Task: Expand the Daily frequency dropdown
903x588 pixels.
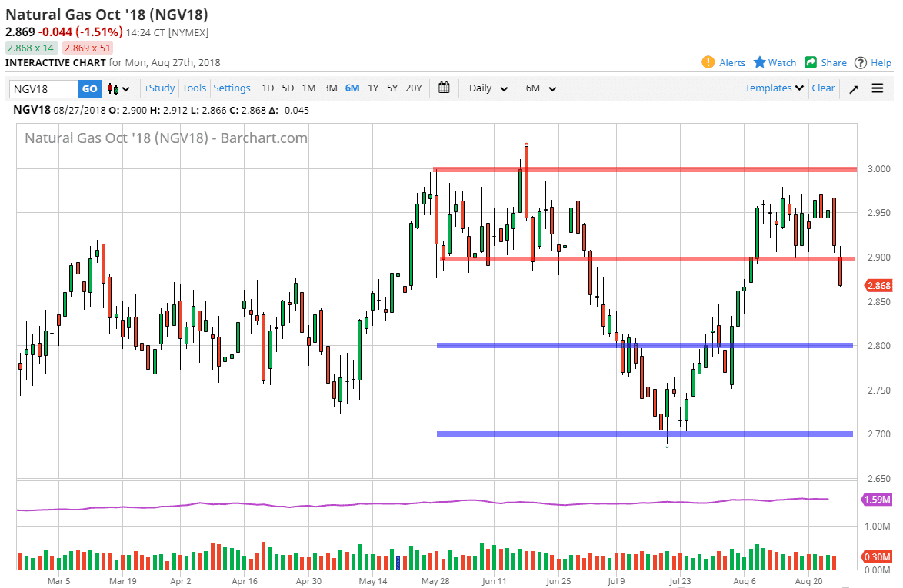Action: [x=488, y=88]
